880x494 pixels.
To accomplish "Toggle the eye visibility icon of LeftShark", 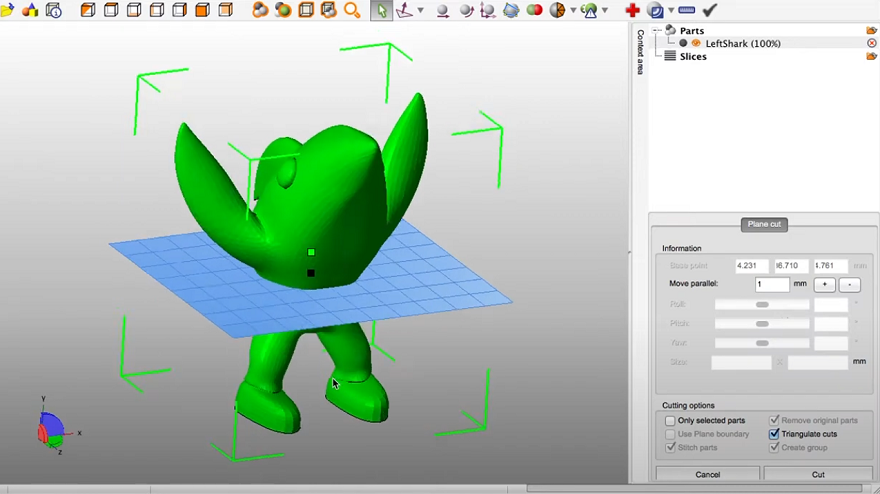I will [x=696, y=43].
